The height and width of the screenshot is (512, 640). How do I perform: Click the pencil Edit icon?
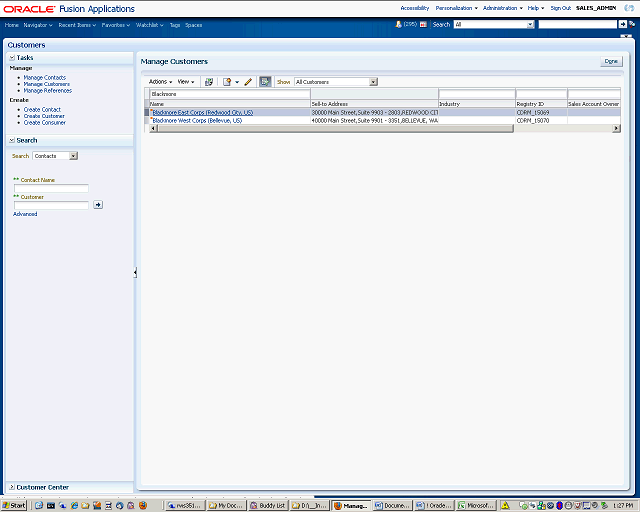248,82
